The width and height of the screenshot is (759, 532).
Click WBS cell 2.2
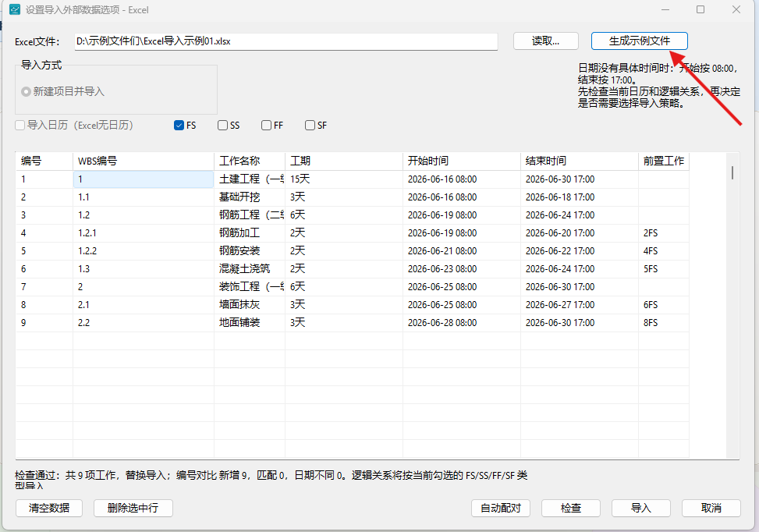[x=144, y=322]
